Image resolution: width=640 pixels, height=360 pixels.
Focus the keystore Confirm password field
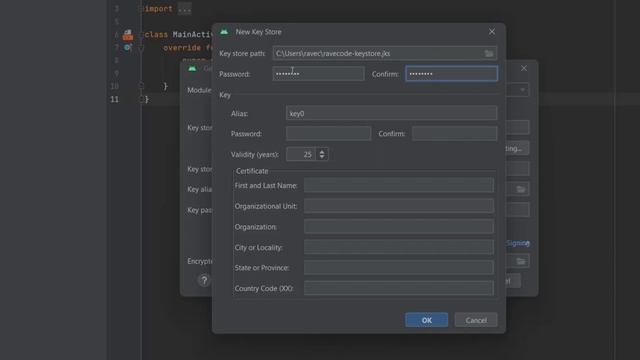(x=451, y=74)
